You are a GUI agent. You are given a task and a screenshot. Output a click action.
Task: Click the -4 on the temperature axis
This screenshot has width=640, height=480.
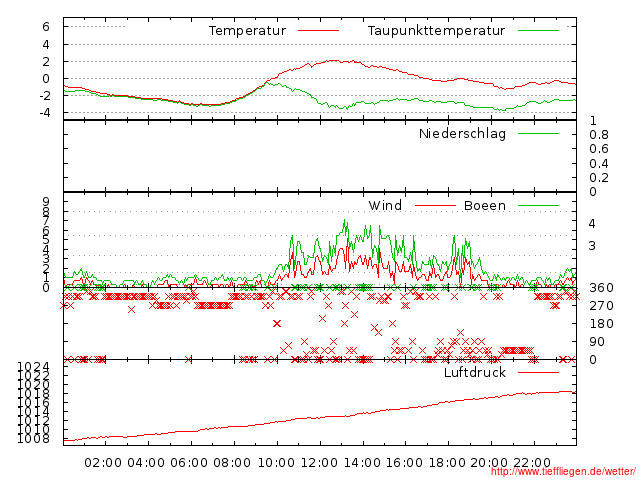click(45, 112)
